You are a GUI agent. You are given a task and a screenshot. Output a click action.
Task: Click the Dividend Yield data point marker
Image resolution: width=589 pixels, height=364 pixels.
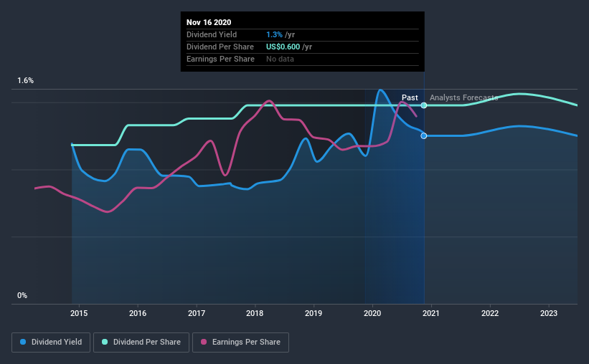[x=424, y=136]
